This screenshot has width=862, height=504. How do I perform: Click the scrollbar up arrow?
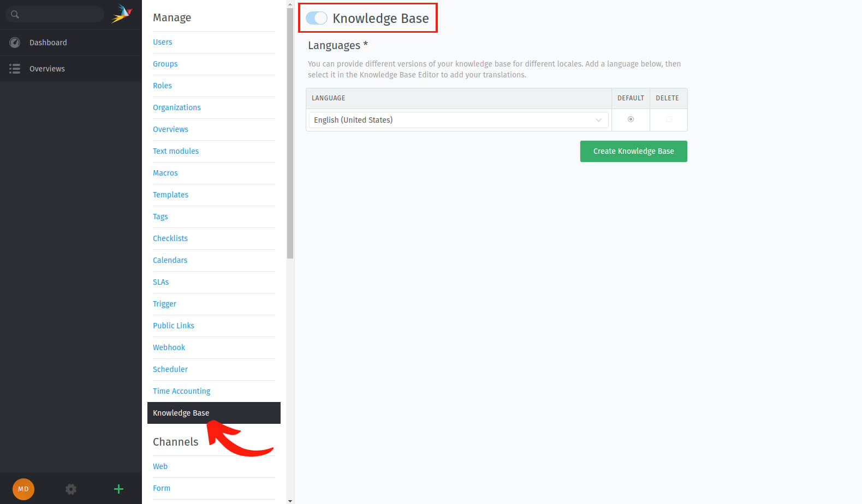290,4
